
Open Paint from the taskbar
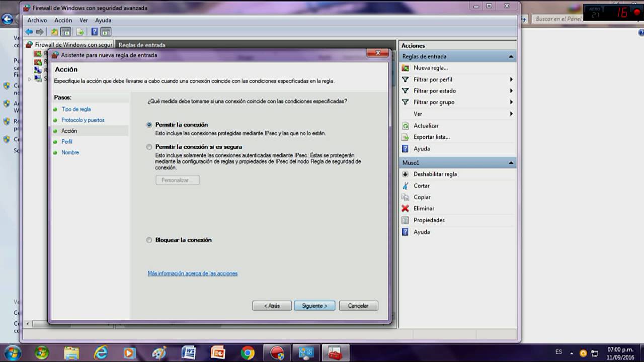tap(159, 353)
